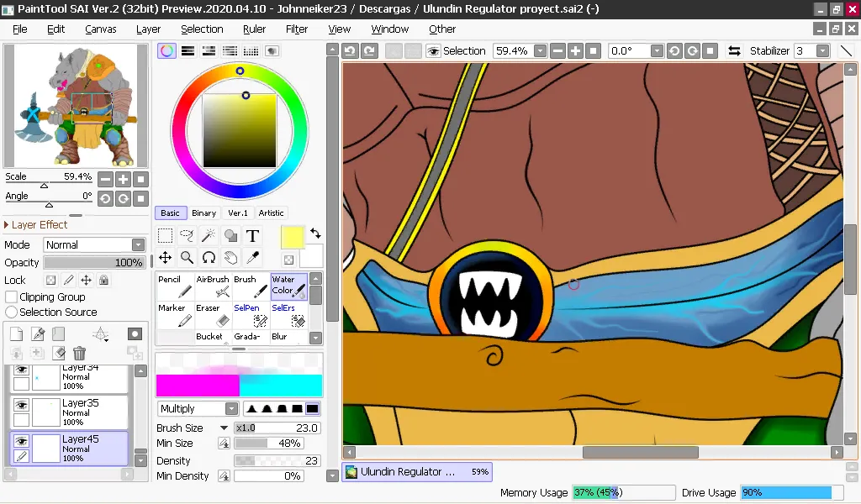Open the brush Multiply mode dropdown
The width and height of the screenshot is (861, 504).
click(232, 408)
